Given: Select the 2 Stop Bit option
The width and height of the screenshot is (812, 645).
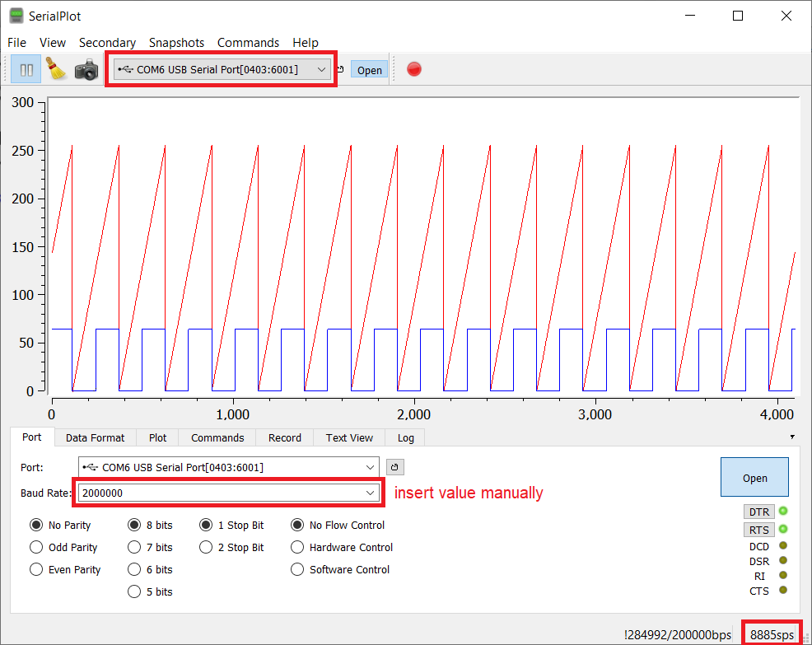Looking at the screenshot, I should pos(205,547).
